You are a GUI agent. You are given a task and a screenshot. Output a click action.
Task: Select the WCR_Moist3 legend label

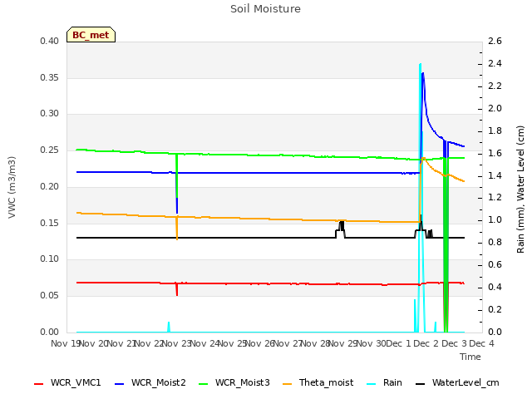242,382
